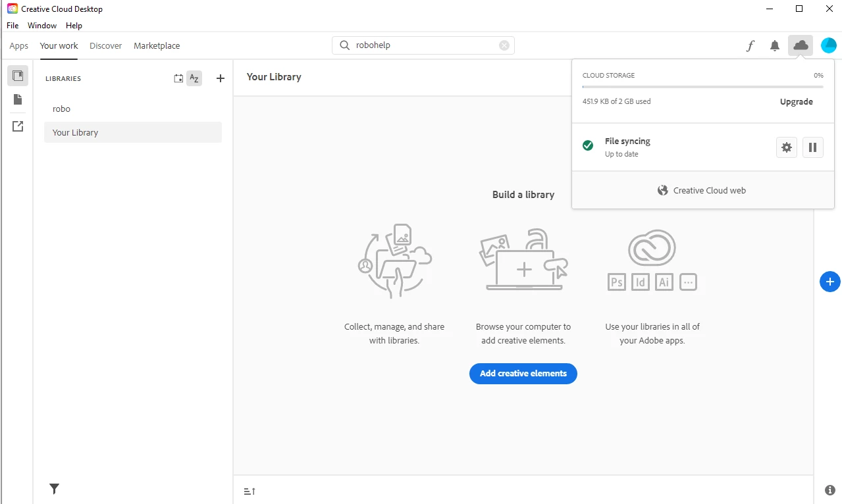Toggle the cloud activity icon
The image size is (842, 504).
(801, 45)
